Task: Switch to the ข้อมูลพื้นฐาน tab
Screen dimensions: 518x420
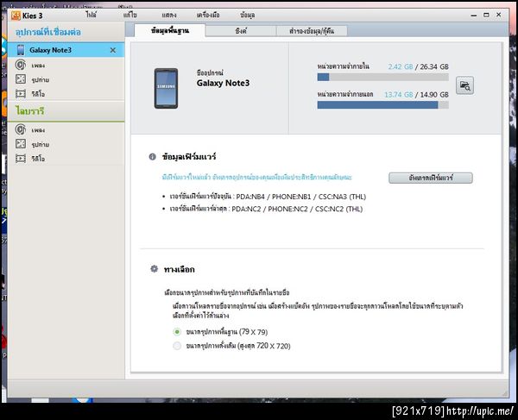Action: click(170, 31)
